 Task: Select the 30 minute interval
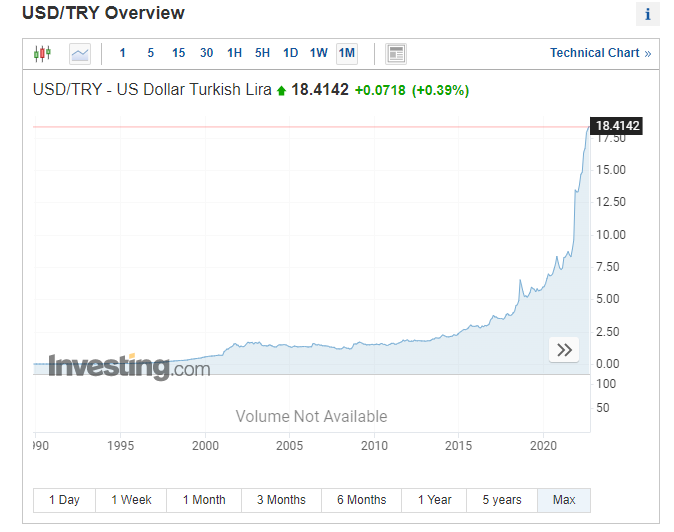[x=206, y=53]
